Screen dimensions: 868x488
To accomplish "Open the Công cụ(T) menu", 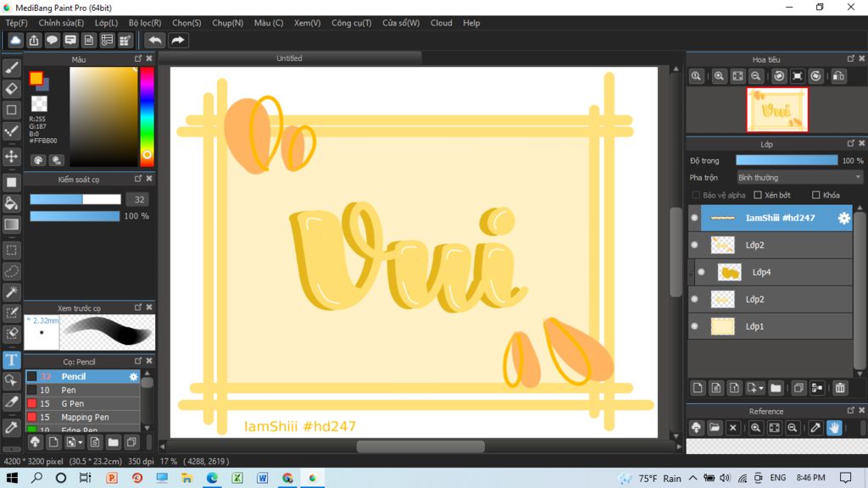I will pyautogui.click(x=352, y=23).
